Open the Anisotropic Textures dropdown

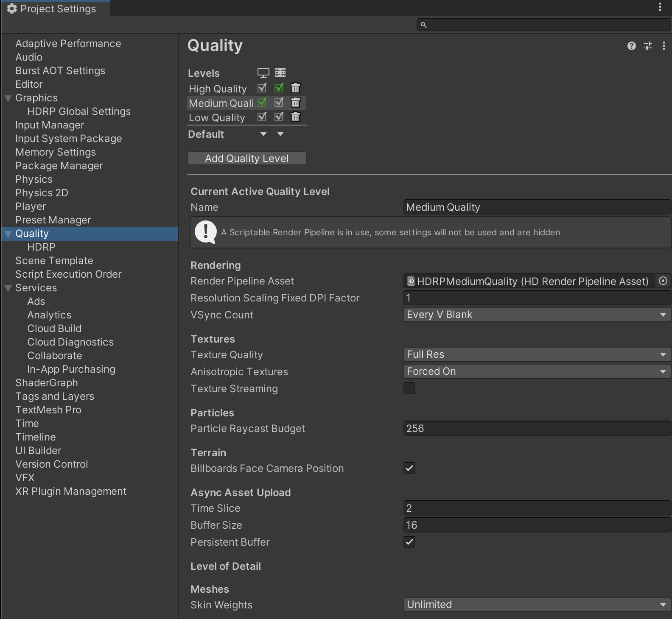(x=537, y=371)
